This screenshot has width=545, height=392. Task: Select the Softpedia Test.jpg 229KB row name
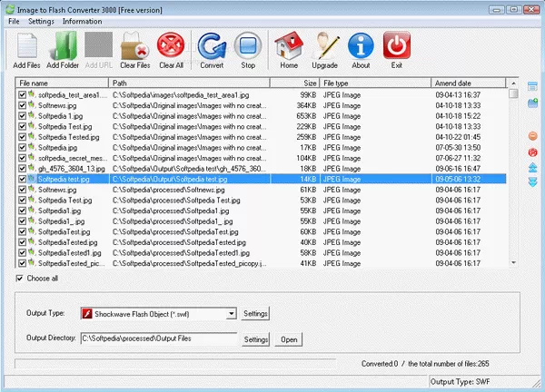click(x=65, y=126)
